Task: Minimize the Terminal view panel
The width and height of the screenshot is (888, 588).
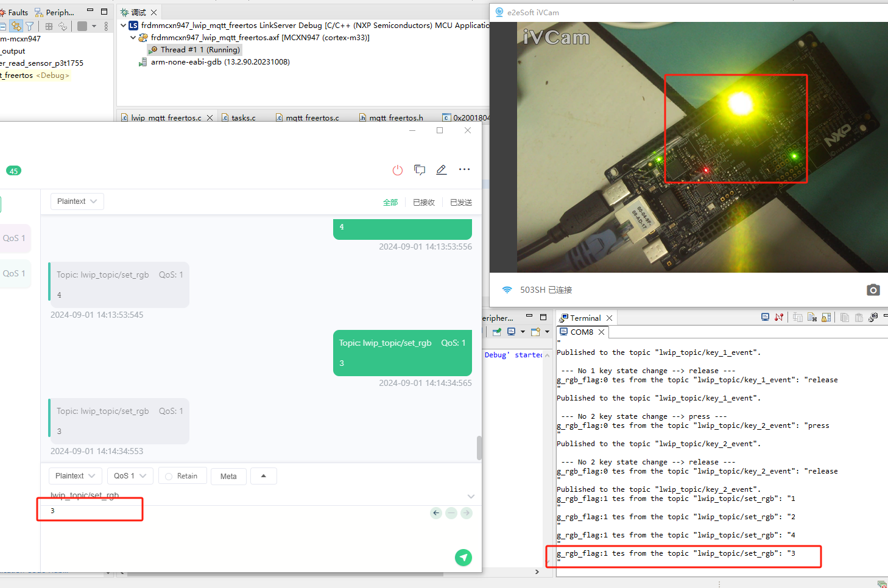Action: [x=885, y=315]
